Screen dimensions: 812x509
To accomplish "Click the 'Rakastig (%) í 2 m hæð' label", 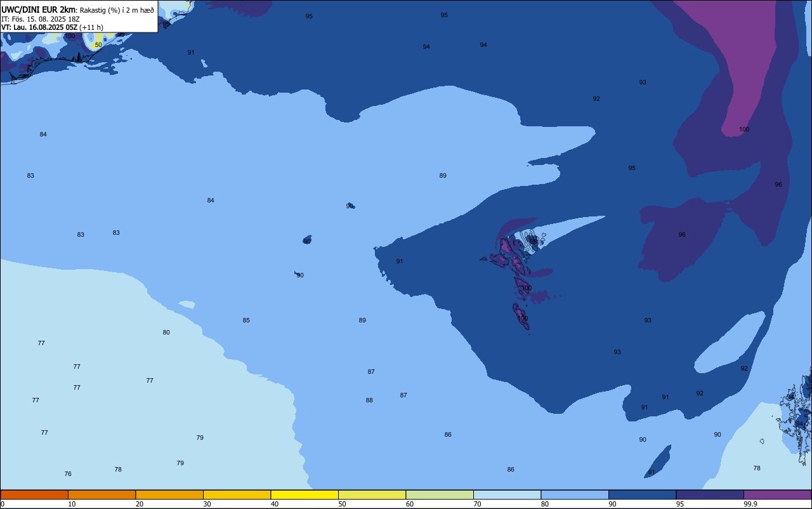I will pyautogui.click(x=117, y=10).
